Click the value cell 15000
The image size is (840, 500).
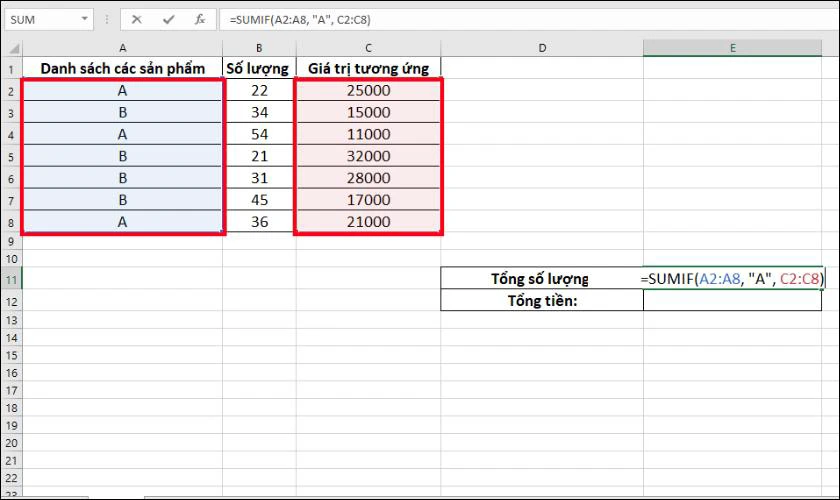coord(369,112)
